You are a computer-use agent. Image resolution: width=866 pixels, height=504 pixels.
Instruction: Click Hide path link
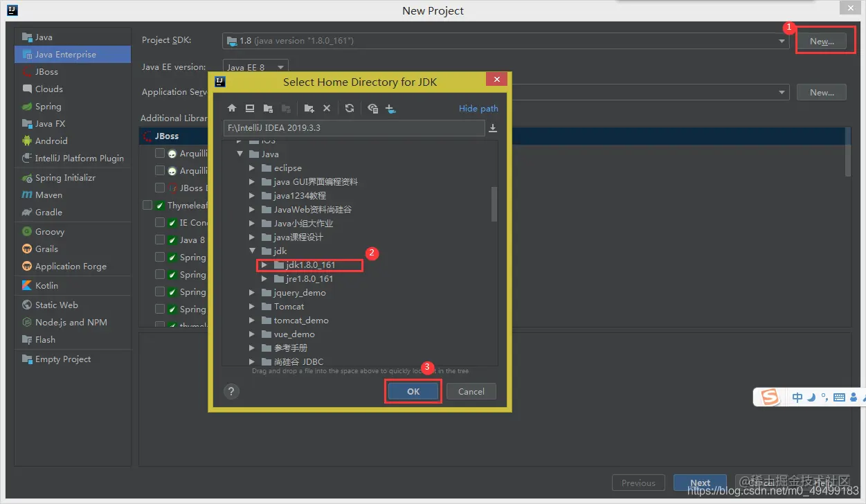pos(478,109)
